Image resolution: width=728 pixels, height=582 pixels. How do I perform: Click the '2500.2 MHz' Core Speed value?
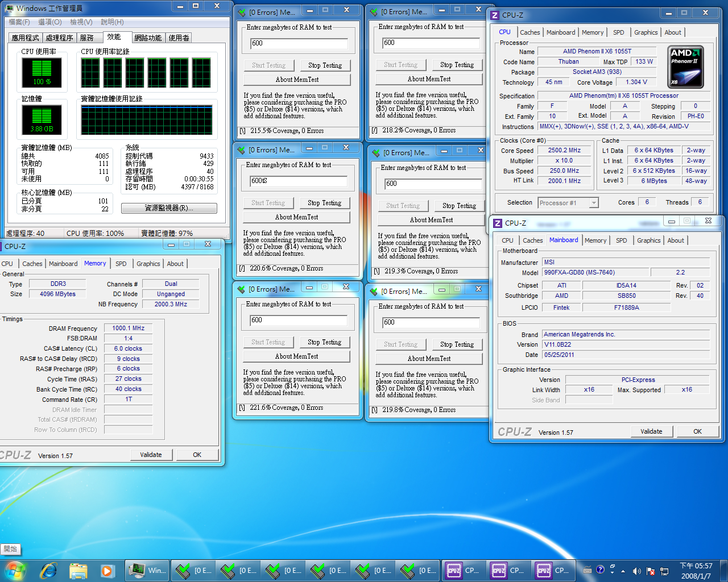click(x=564, y=151)
